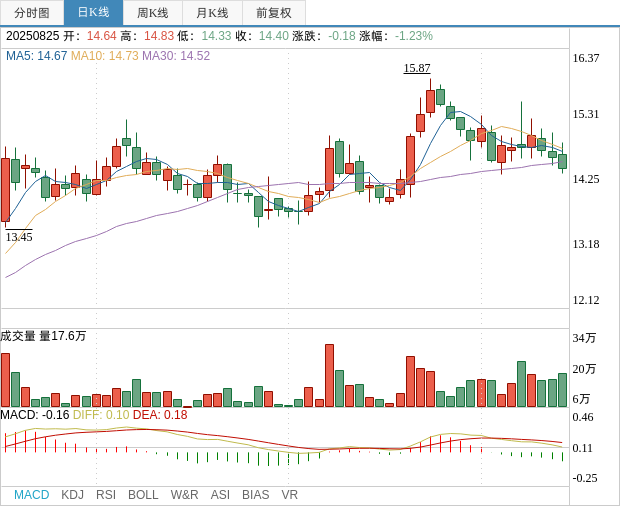
Task: Click the last green candlestick on the right
Action: click(562, 161)
